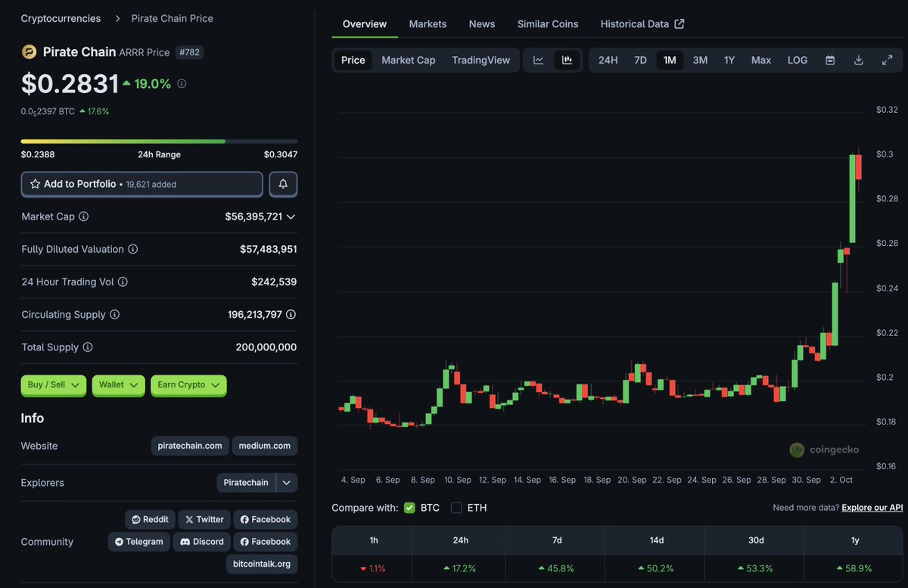Image resolution: width=908 pixels, height=588 pixels.
Task: Click the 24h column 17.2% value
Action: (x=460, y=568)
